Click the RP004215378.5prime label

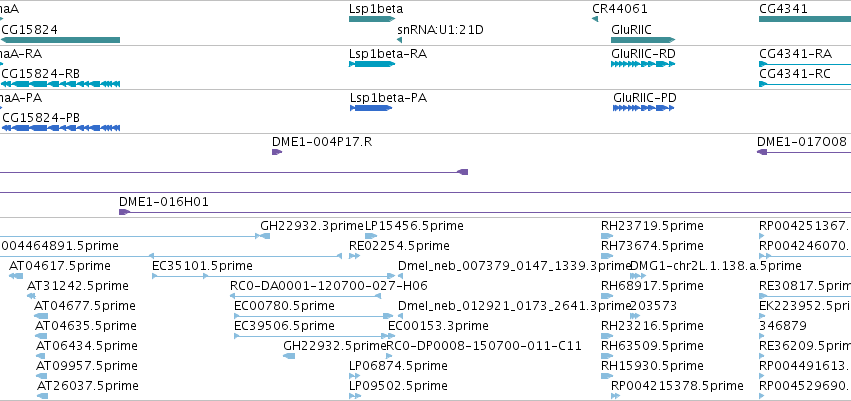[677, 386]
